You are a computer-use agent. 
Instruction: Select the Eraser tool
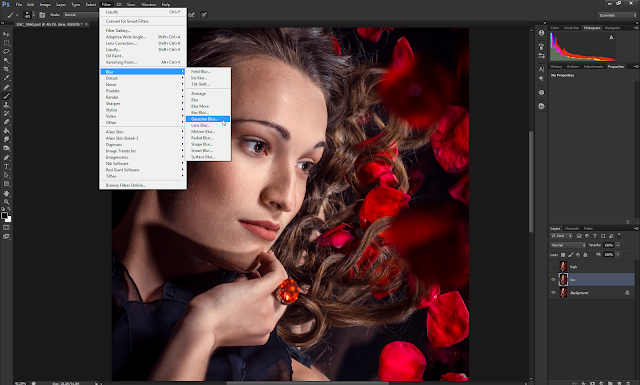6,122
